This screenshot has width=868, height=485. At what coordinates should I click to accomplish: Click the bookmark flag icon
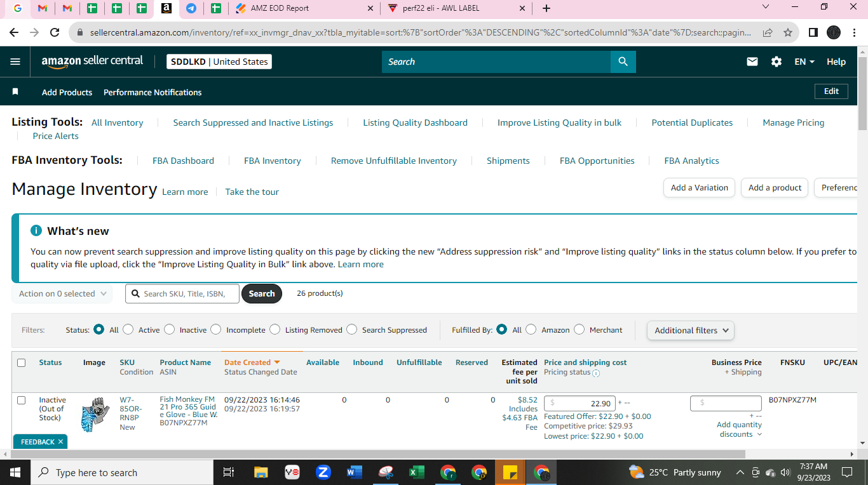pyautogui.click(x=15, y=92)
